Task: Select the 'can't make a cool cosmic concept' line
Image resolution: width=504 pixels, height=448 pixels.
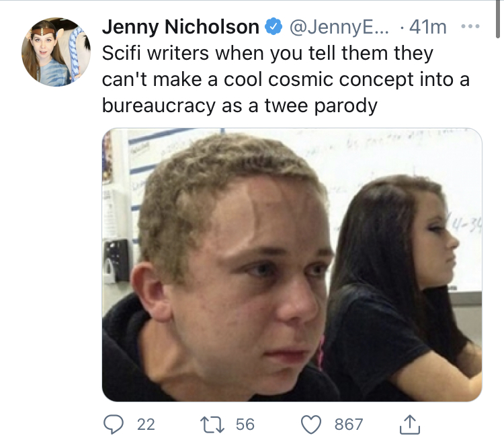Action: 286,80
